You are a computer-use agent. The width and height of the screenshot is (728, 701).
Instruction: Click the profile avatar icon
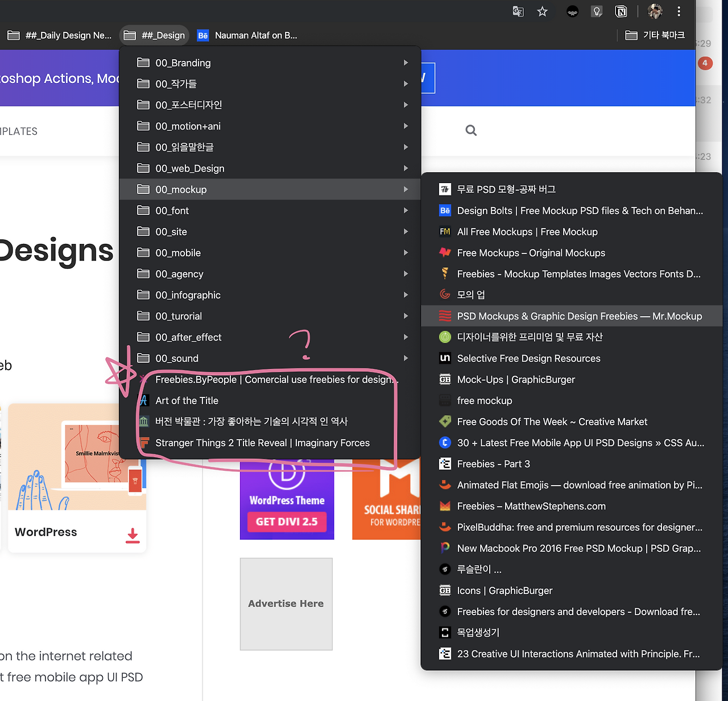click(x=655, y=12)
